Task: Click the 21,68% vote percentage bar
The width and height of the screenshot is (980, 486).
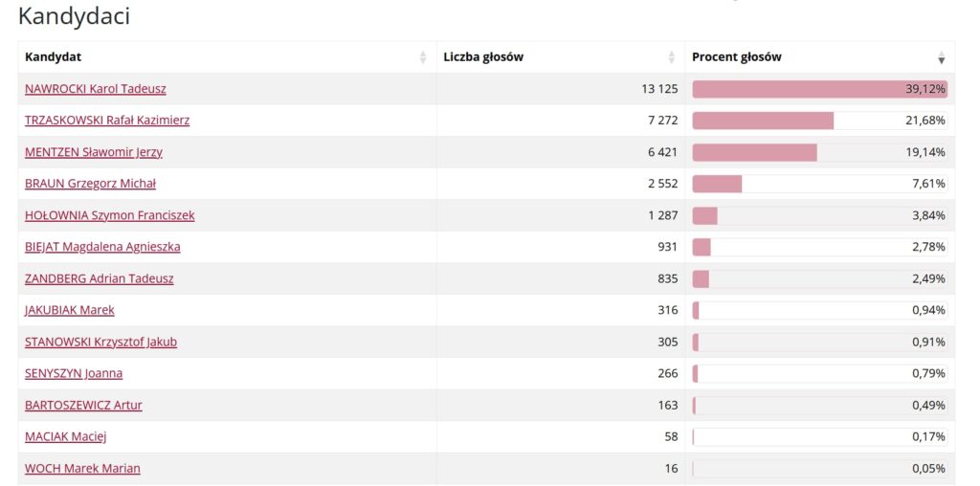Action: 819,121
